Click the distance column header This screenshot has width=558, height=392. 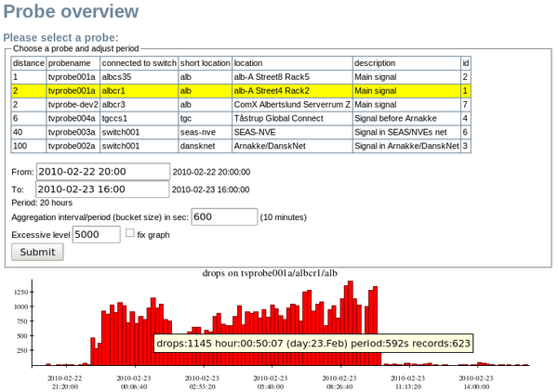click(x=28, y=63)
